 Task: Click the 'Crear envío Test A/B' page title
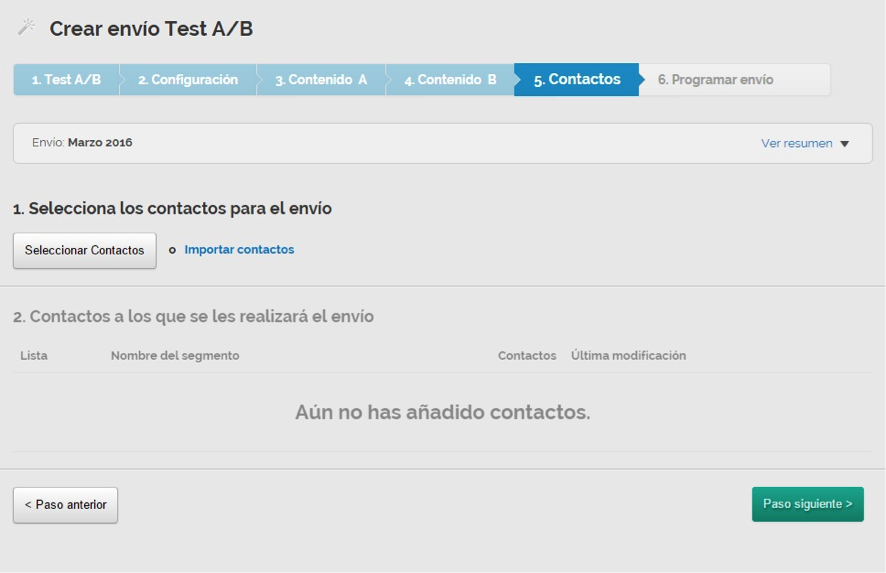[x=151, y=29]
